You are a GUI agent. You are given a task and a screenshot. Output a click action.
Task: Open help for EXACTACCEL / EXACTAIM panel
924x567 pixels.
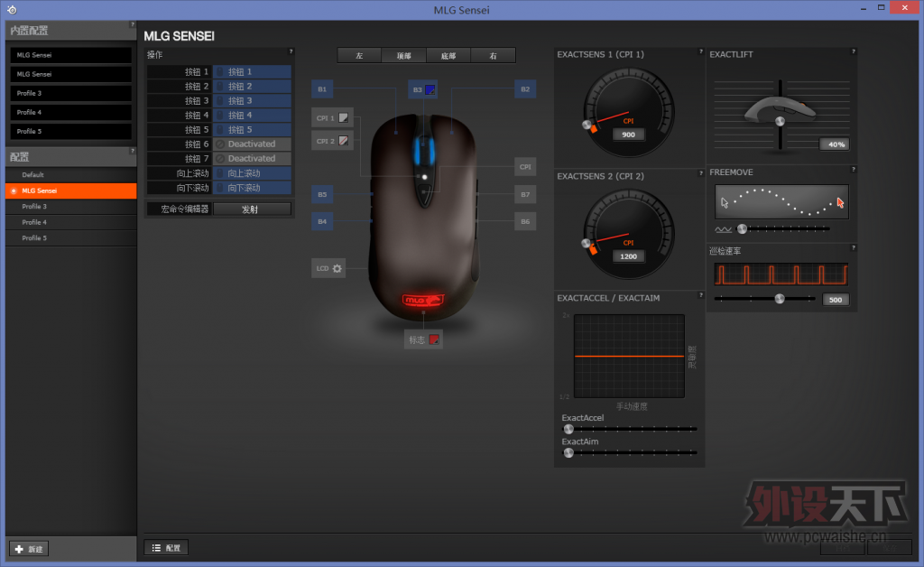[700, 295]
